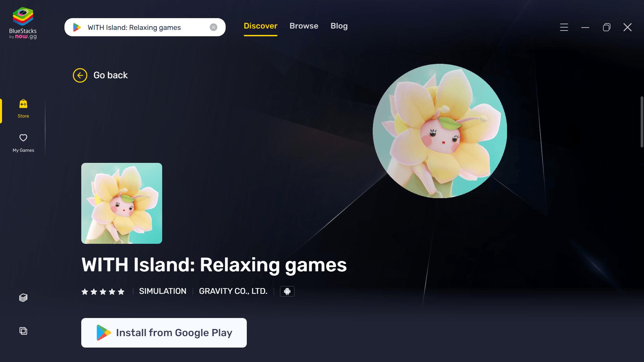Open the Browse tab
The height and width of the screenshot is (362, 644).
[x=304, y=26]
